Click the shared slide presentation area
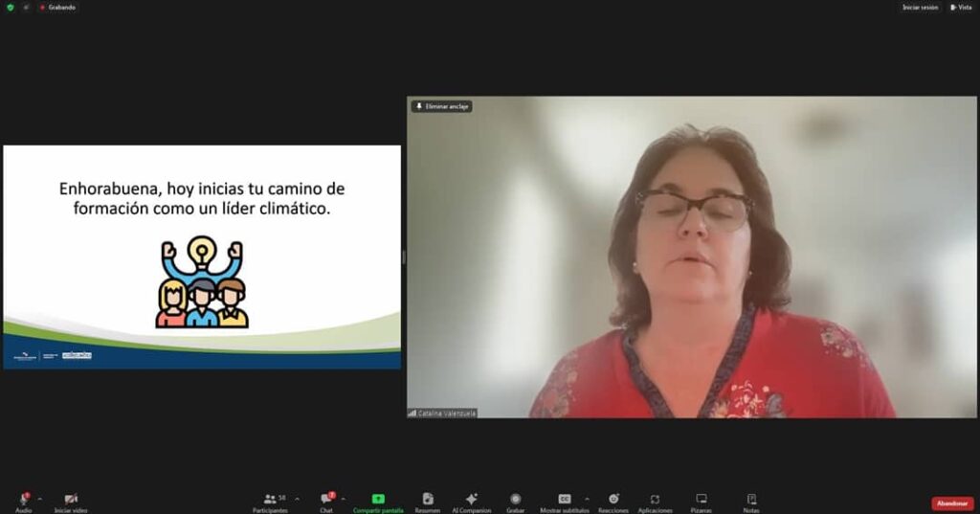This screenshot has height=514, width=980. tap(202, 257)
